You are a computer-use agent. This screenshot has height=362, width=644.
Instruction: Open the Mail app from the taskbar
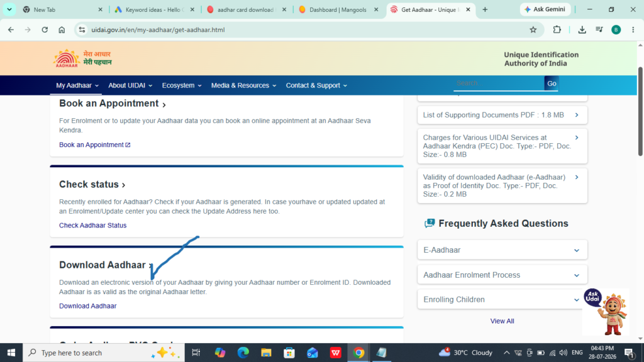tap(313, 353)
